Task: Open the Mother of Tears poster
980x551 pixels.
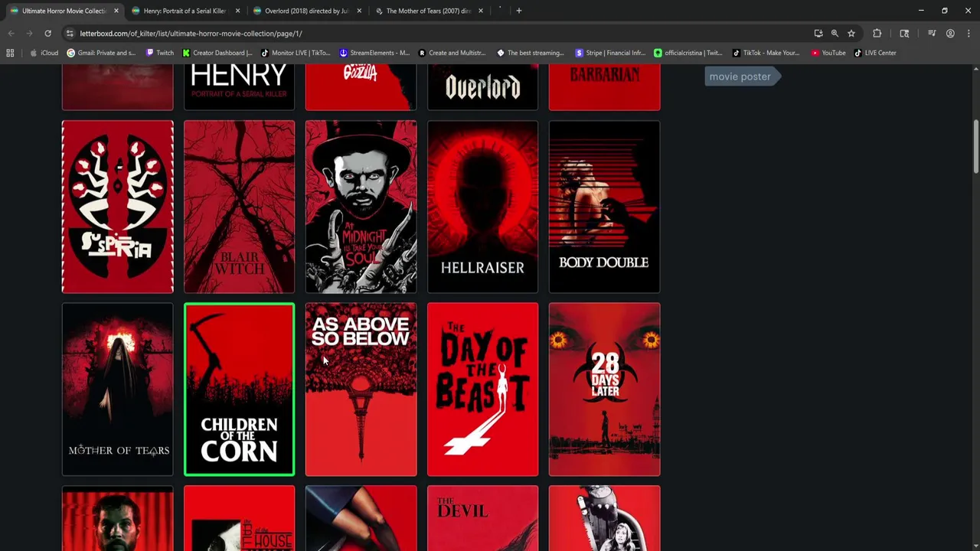Action: pos(118,390)
